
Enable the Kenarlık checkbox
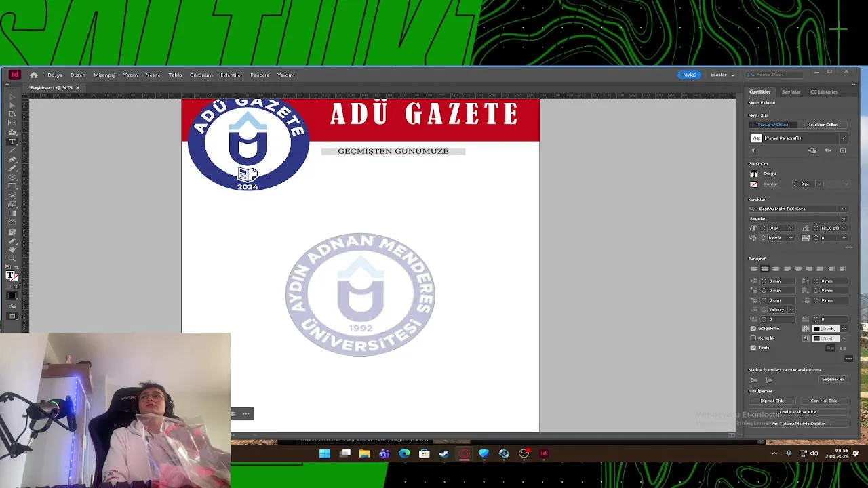pyautogui.click(x=753, y=338)
